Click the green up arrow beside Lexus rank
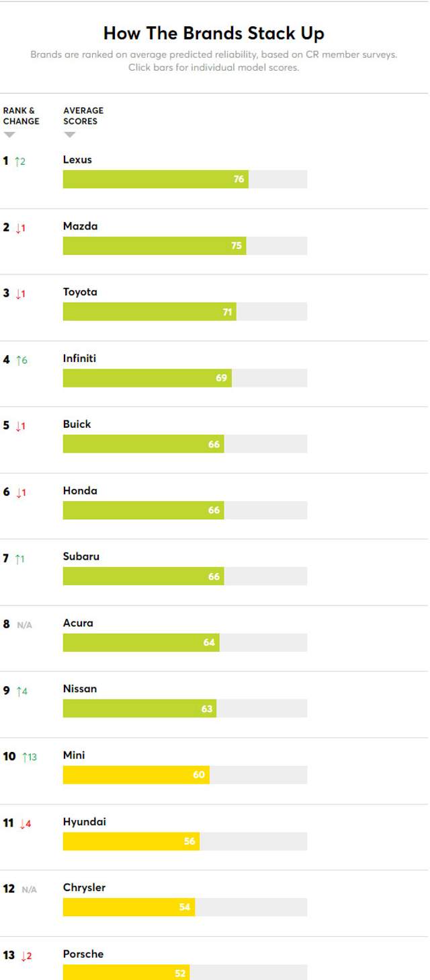Screen dimensions: 430x980 pos(17,161)
